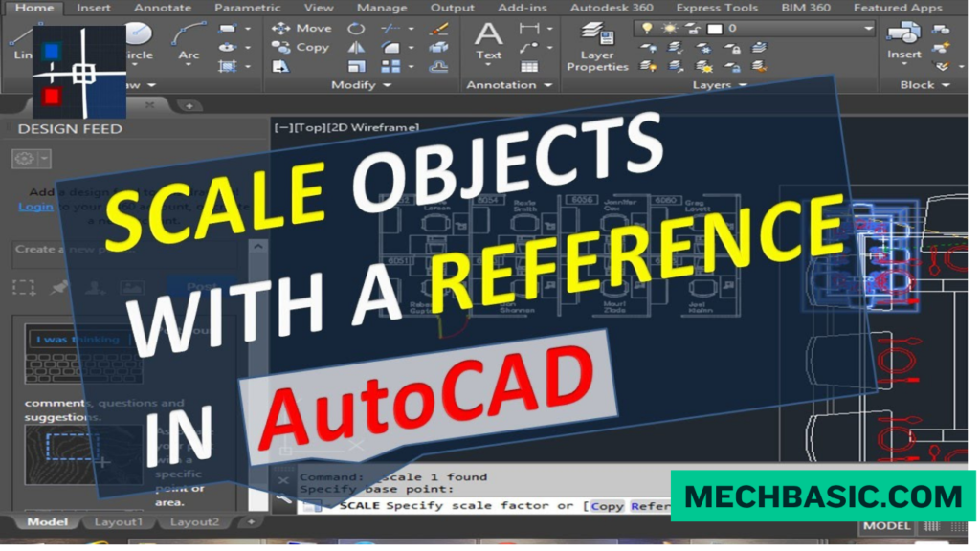Open the Text annotation tool
This screenshot has width=980, height=551.
point(488,41)
